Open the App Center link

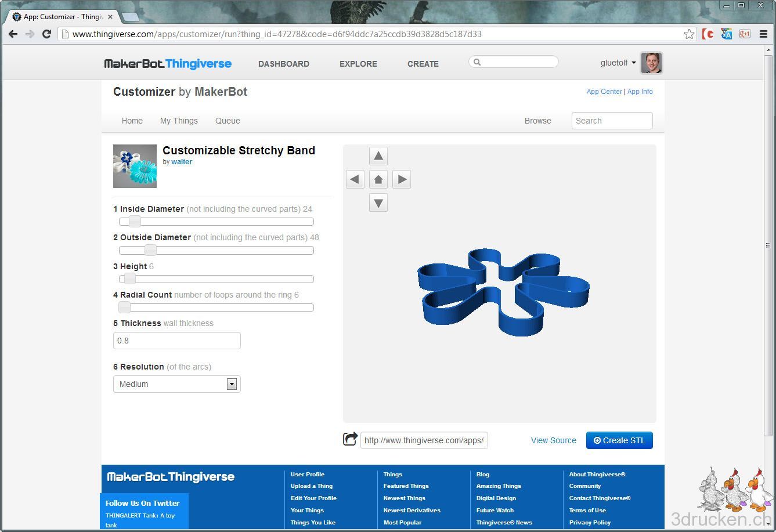(x=604, y=92)
